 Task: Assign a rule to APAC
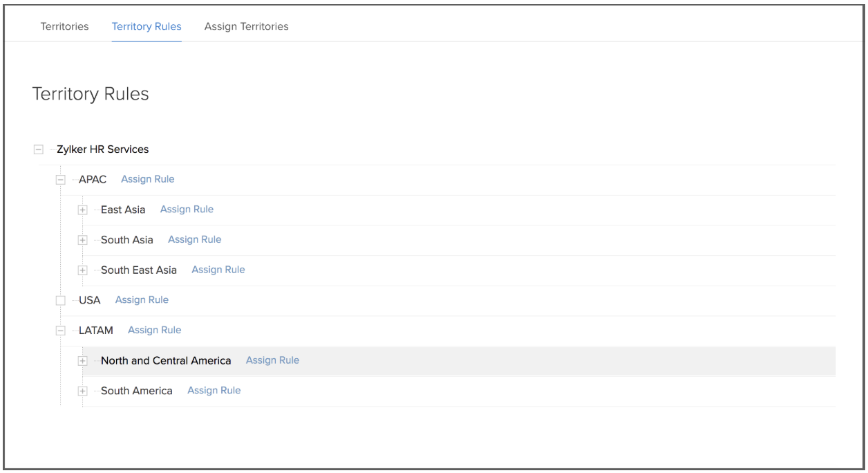coord(147,179)
